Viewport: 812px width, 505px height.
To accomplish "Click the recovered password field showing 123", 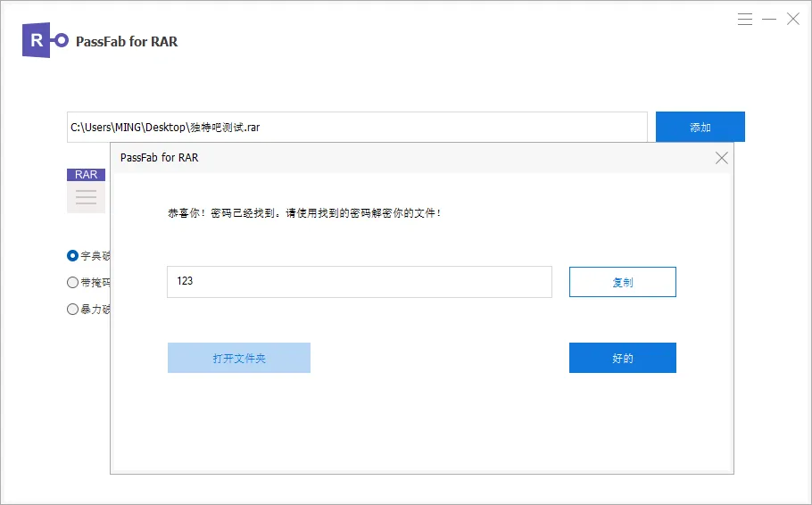I will (x=360, y=282).
